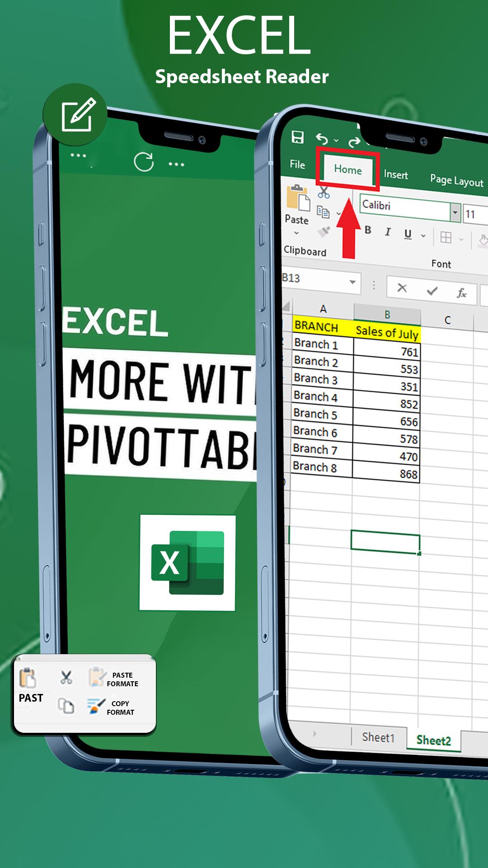Expand the Paste options arrow
Image resolution: width=488 pixels, height=868 pixels.
(296, 233)
